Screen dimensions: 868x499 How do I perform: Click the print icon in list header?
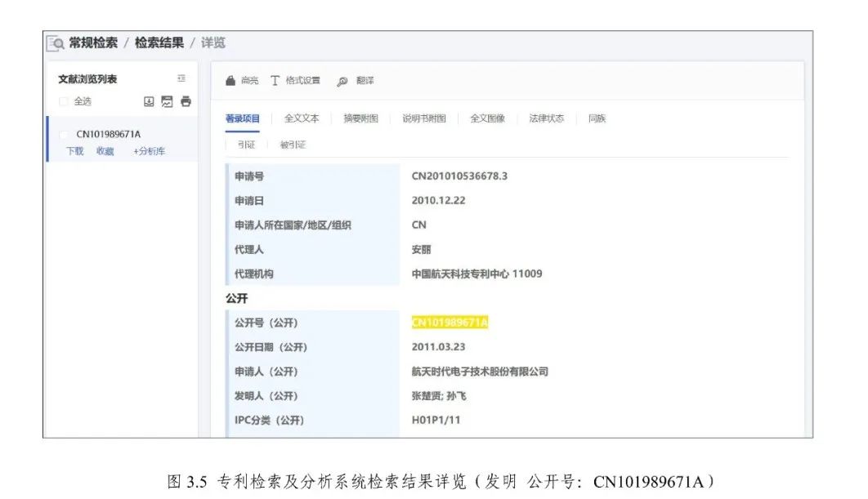point(186,101)
